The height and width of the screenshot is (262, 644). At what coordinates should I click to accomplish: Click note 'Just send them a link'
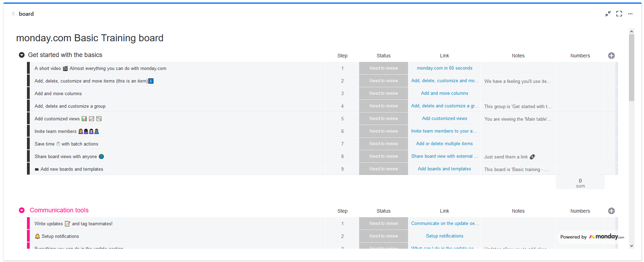509,157
